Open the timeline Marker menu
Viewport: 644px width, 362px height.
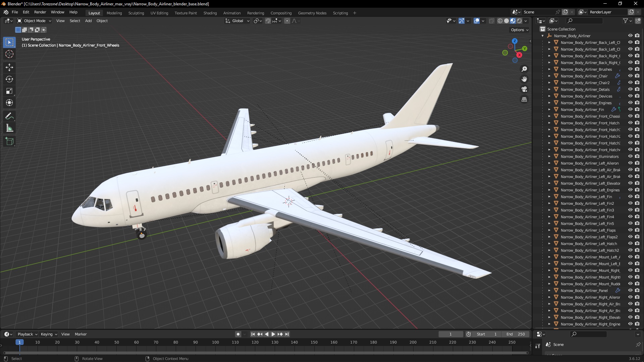click(80, 334)
